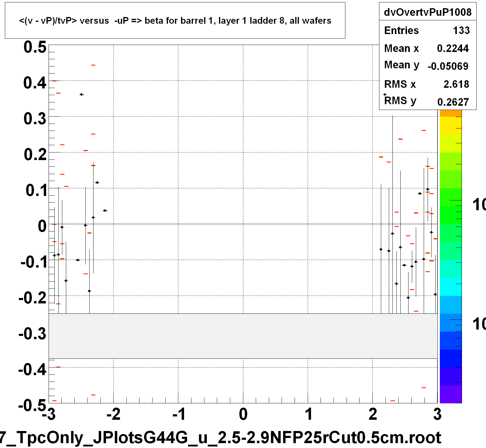Click x-axis label -3
Image resolution: width=486 pixels, height=448 pixels.
(49, 414)
